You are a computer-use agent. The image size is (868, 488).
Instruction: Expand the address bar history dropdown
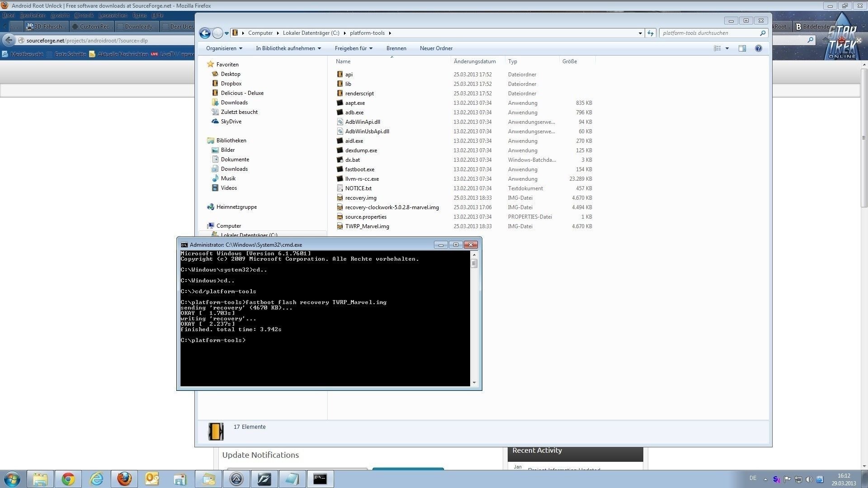(640, 33)
